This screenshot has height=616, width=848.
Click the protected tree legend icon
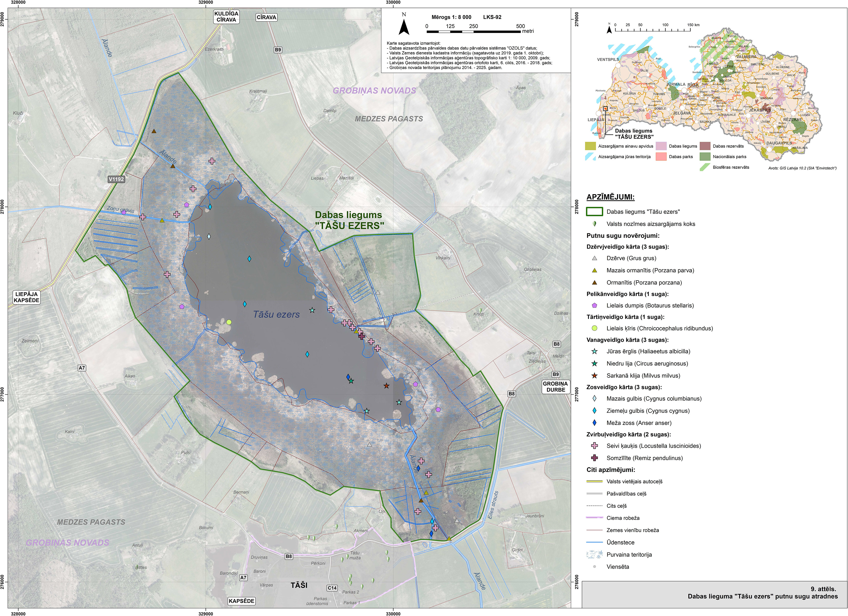pos(594,224)
